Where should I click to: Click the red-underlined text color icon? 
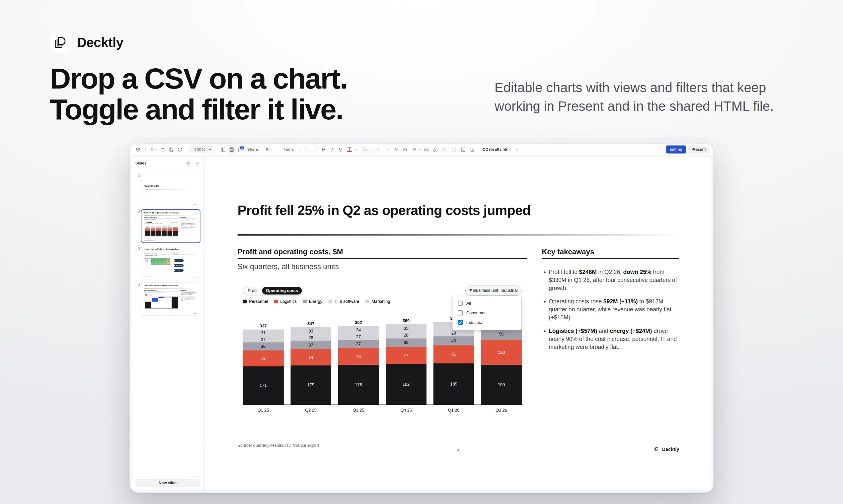click(349, 150)
